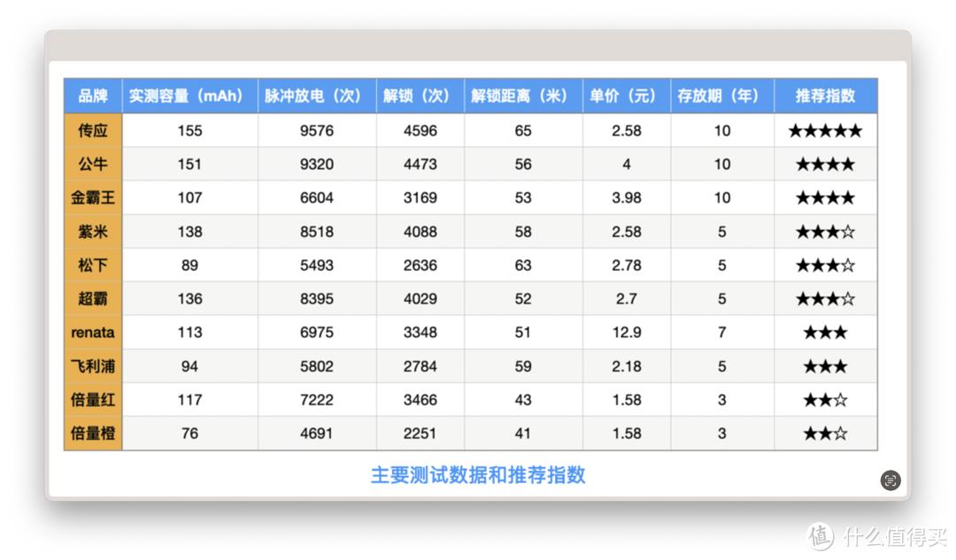Click the 公牛 brand cell
The width and height of the screenshot is (956, 560).
(92, 164)
